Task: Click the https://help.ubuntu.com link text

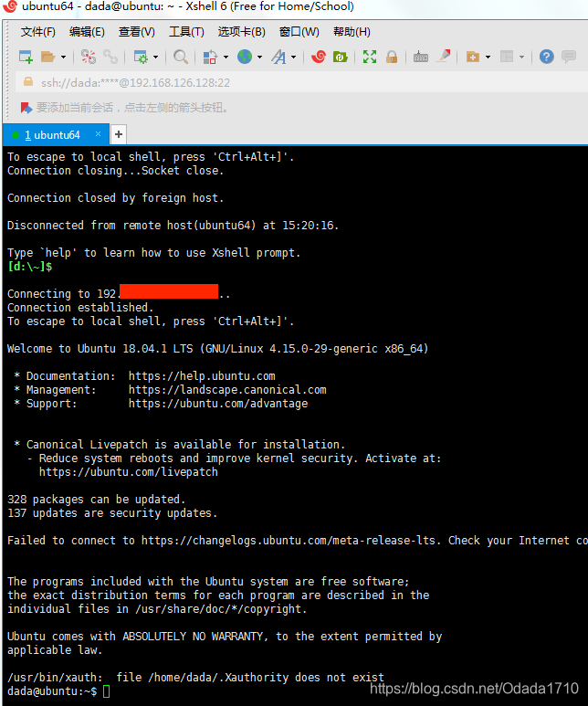Action: pos(202,376)
